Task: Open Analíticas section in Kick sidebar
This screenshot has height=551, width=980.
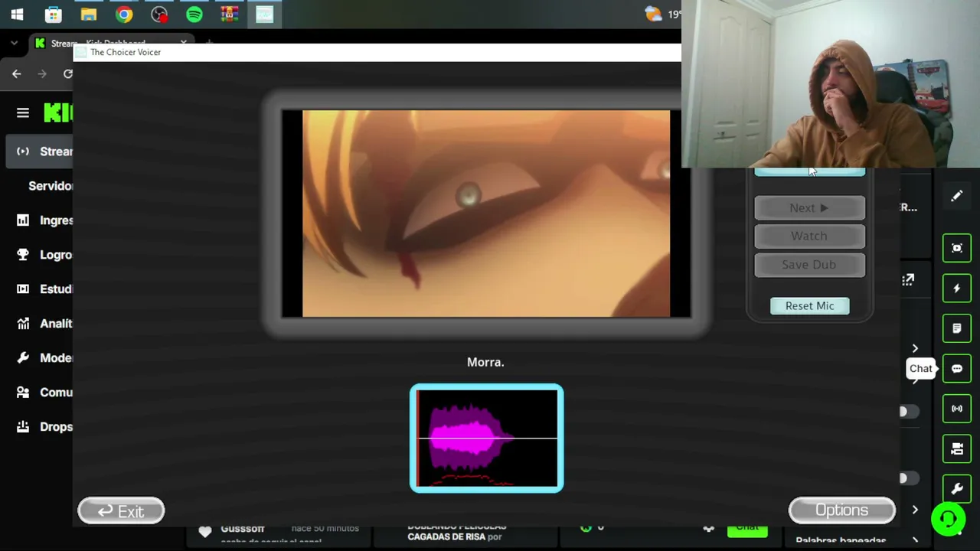Action: (x=45, y=324)
